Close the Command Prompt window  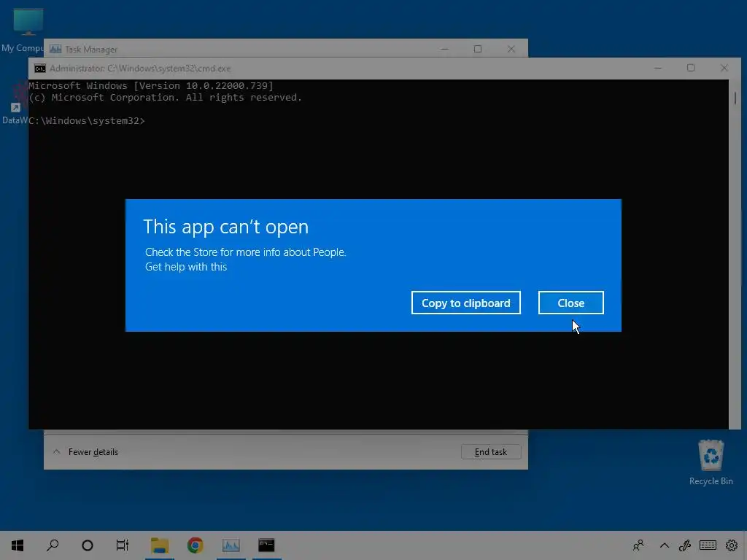(724, 68)
